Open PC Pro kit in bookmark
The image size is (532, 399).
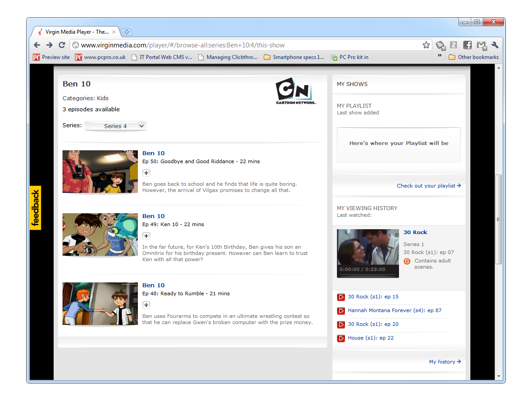(350, 57)
